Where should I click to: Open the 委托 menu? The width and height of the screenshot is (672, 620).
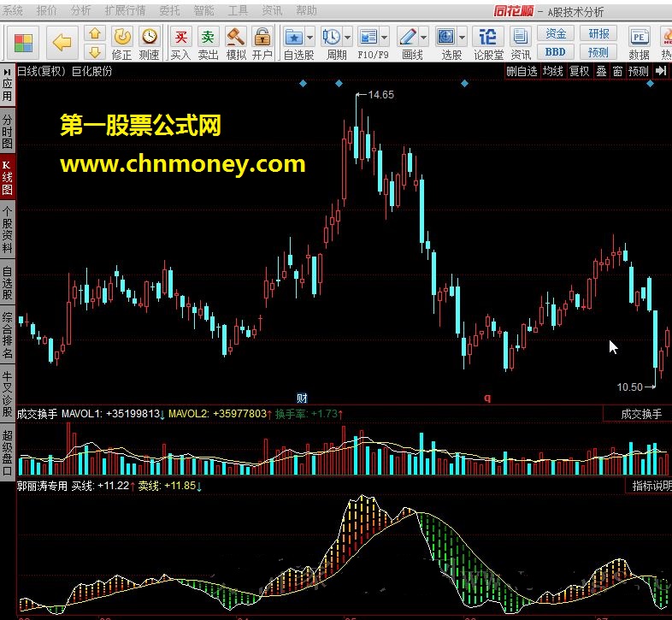(170, 10)
